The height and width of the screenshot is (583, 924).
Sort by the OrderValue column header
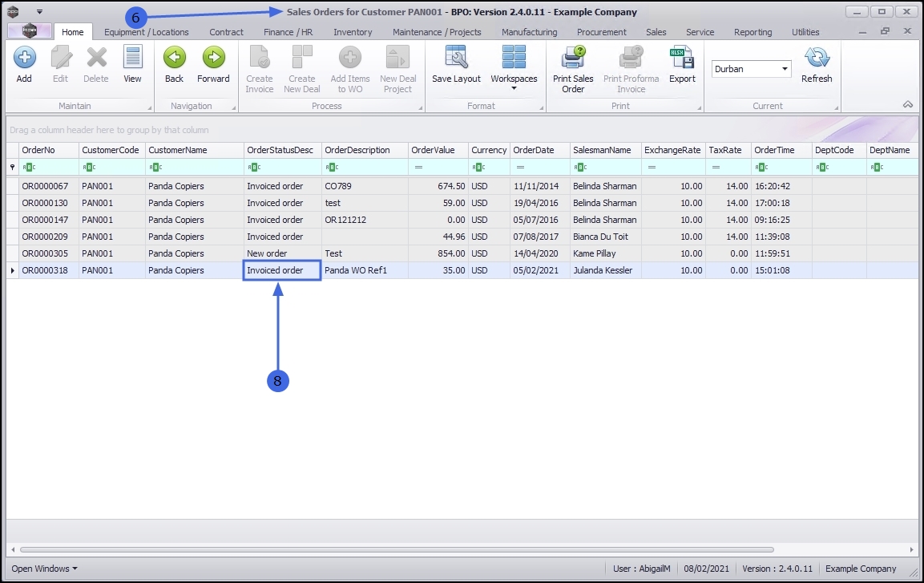coord(433,150)
